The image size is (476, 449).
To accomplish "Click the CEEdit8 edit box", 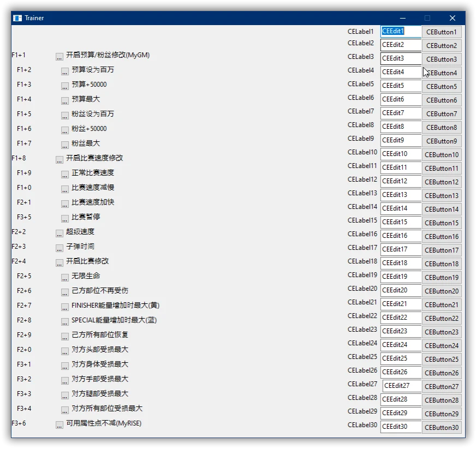I will tap(401, 127).
